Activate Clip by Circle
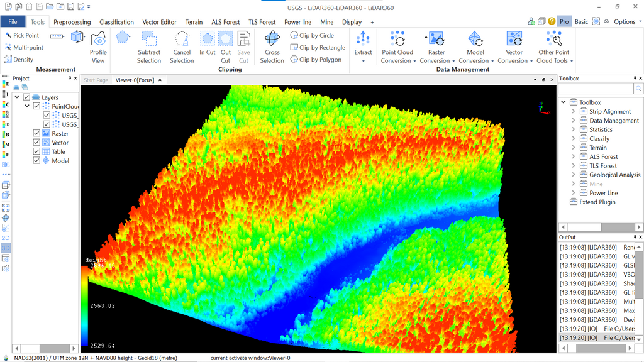This screenshot has width=644, height=362. pyautogui.click(x=312, y=35)
